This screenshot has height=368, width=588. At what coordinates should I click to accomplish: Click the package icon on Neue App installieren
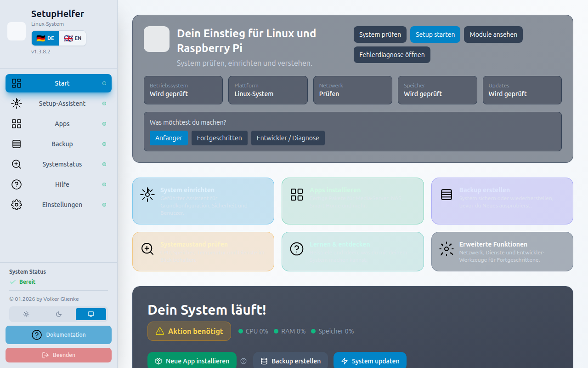pyautogui.click(x=158, y=361)
